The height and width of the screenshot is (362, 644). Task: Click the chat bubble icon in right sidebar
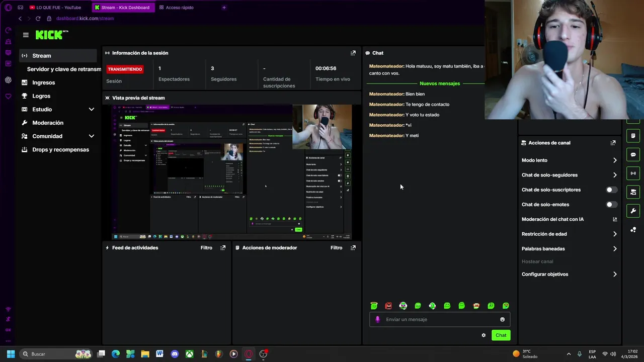tap(633, 154)
